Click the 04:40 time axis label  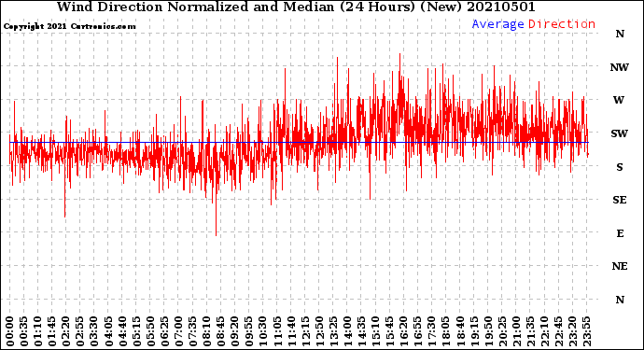[122, 331]
